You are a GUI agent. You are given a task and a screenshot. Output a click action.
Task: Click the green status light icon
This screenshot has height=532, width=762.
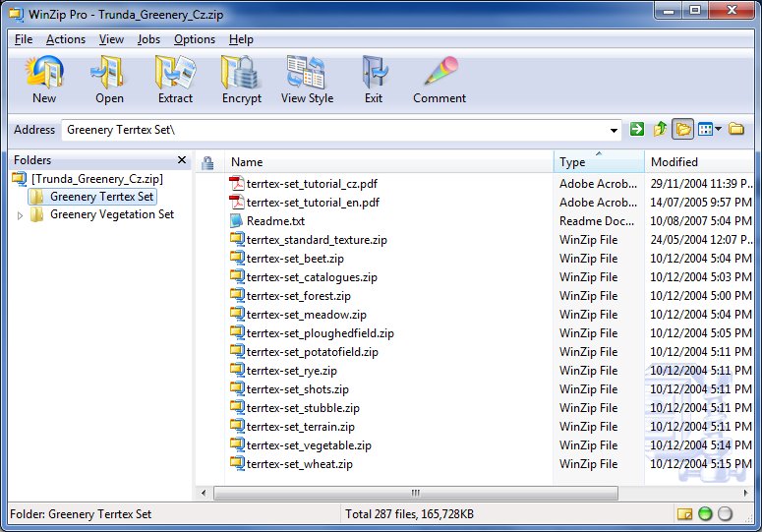(705, 513)
